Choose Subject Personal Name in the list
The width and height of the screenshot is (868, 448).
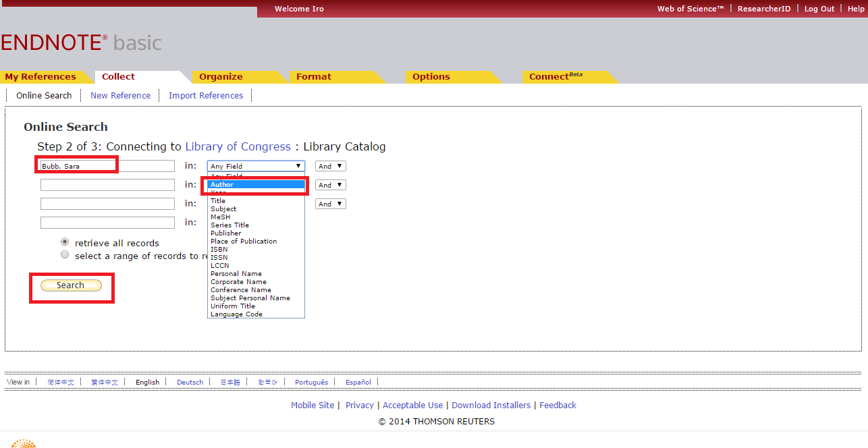[x=256, y=298]
